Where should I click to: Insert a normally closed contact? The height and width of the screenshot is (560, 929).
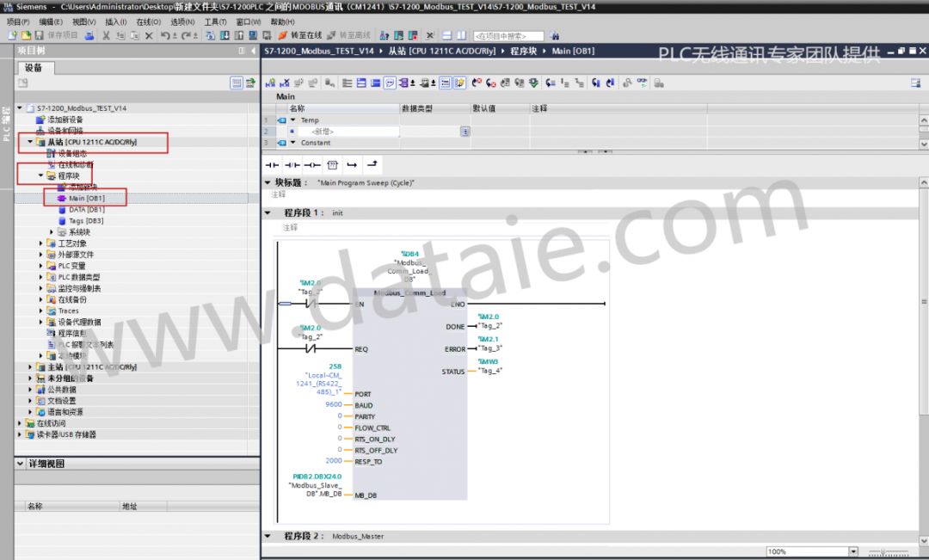pyautogui.click(x=292, y=165)
